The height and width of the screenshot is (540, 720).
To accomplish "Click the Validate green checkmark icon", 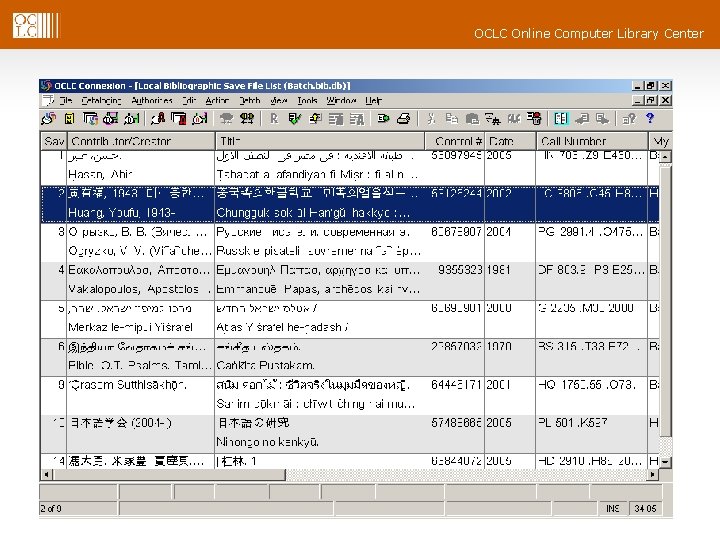I will click(294, 119).
